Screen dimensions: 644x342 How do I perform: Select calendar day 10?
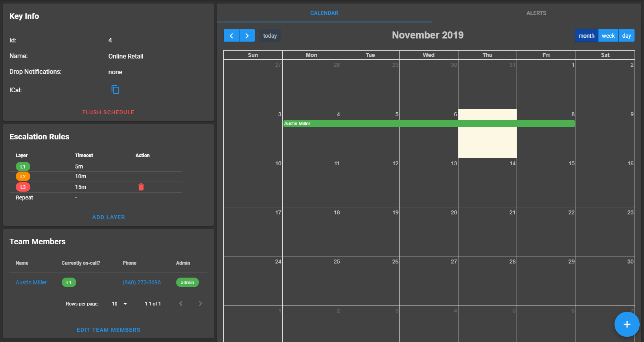click(253, 183)
